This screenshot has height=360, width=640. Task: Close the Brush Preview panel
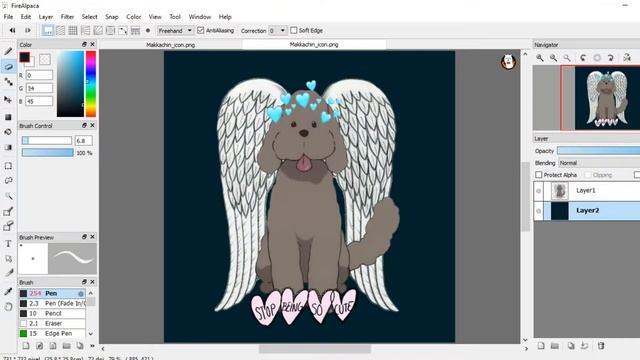point(93,237)
